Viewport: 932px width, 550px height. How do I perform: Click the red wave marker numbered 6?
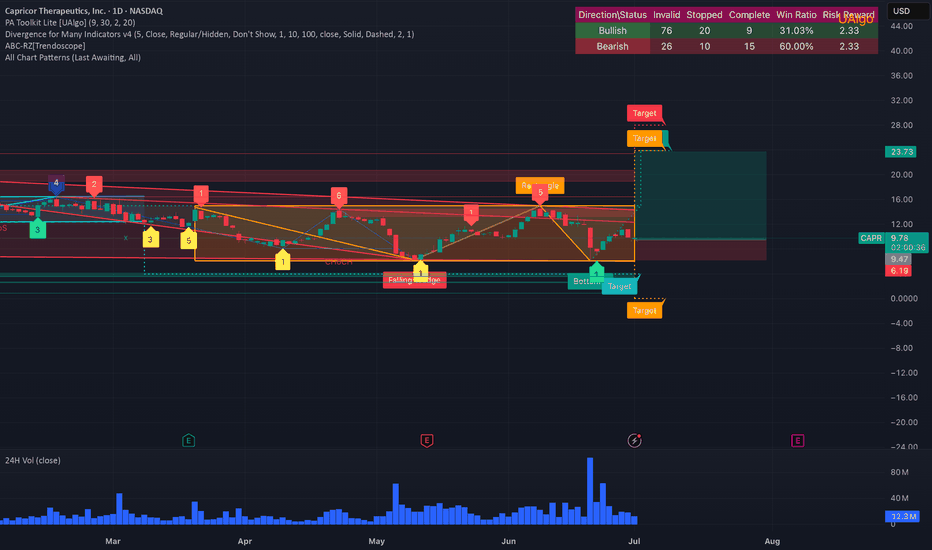point(339,196)
